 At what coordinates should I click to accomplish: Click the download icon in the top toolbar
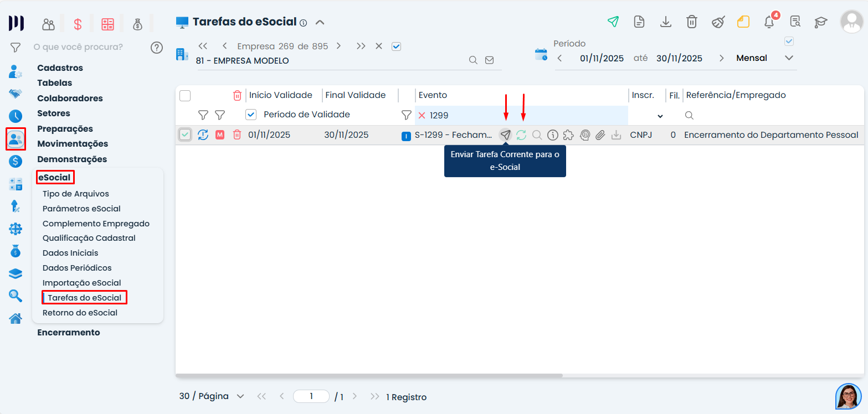pos(665,22)
